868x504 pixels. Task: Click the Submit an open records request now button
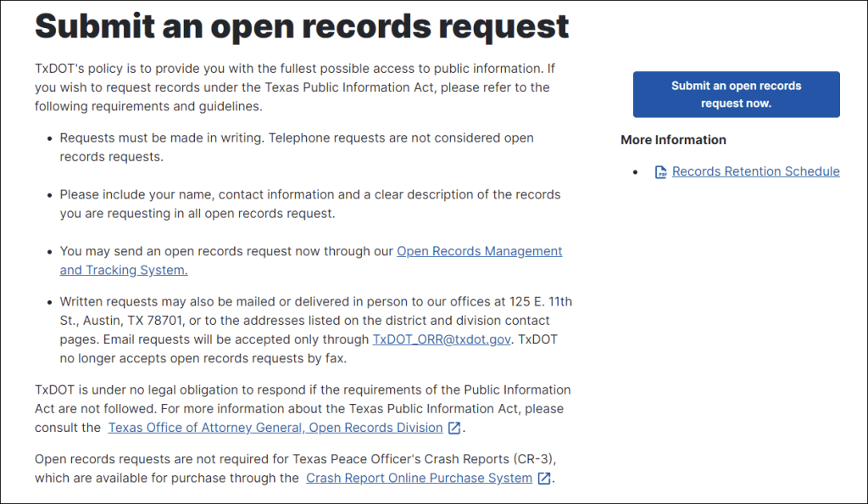(737, 94)
